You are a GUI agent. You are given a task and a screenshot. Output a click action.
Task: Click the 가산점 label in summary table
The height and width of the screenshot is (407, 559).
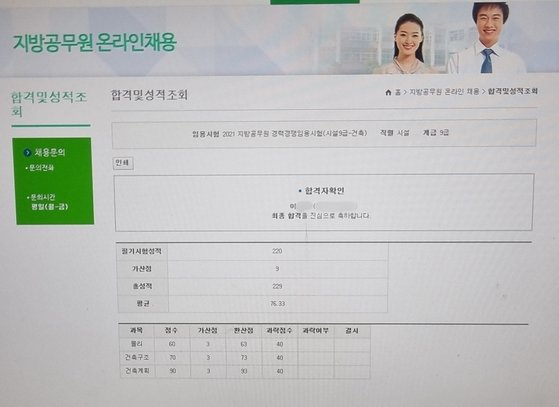[x=142, y=269]
